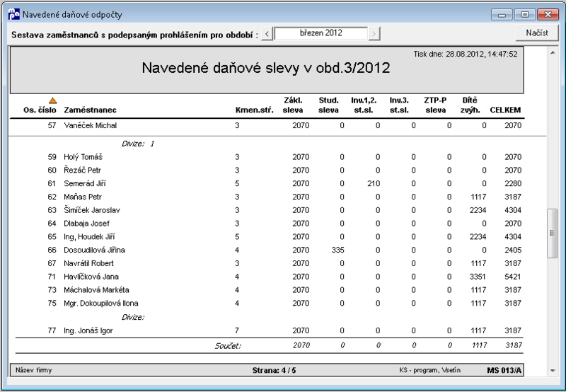Select employee Máchalová Markéta
Viewport: 566px width, 392px height.
coord(96,290)
